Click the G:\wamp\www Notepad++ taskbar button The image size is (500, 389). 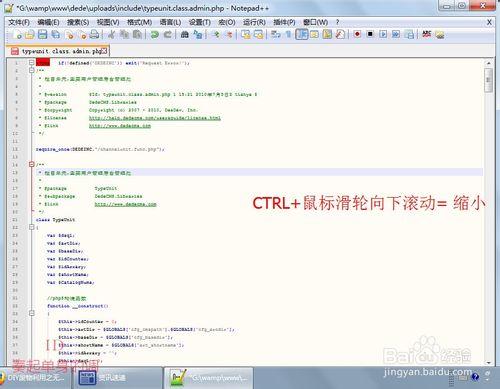(x=208, y=378)
